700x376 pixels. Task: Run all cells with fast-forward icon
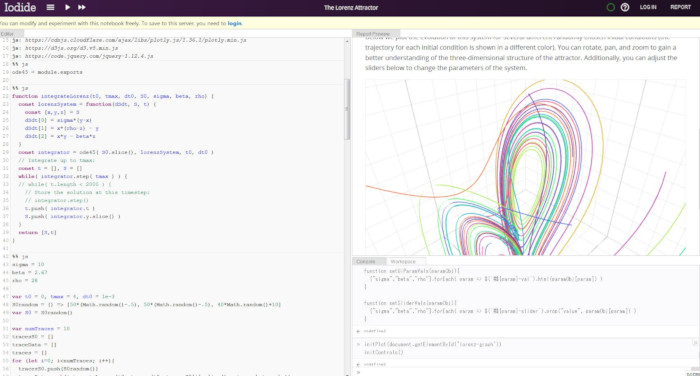tap(82, 7)
